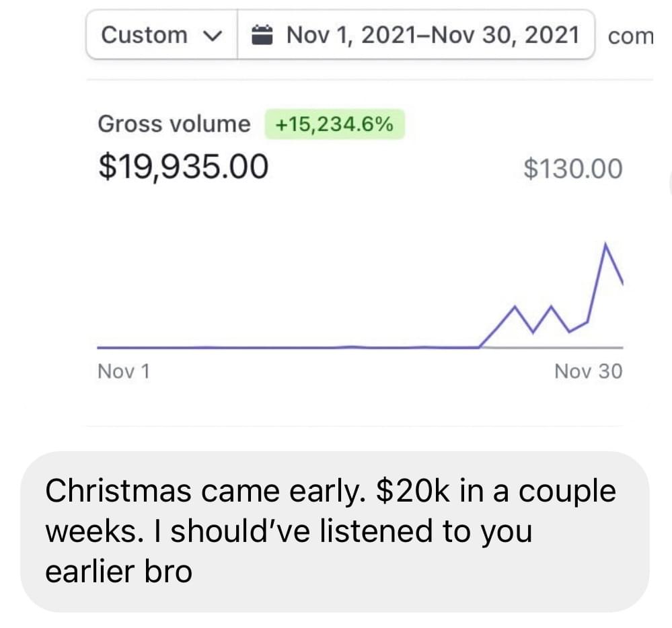Click the Nov 30 axis label

tap(588, 370)
